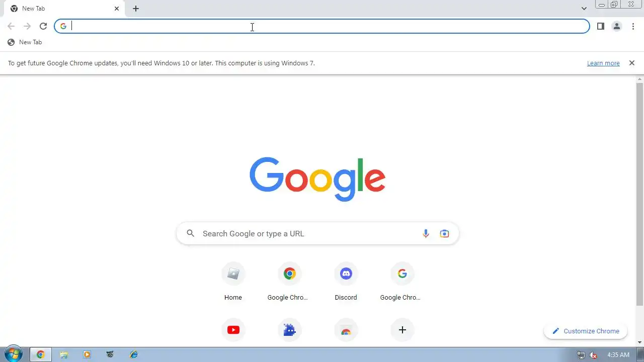Screen dimensions: 644x362
Task: Open the Windows Start menu
Action: click(x=13, y=354)
